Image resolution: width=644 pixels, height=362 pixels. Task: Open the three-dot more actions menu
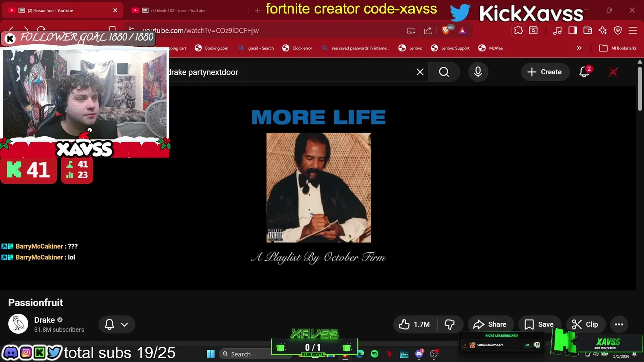pos(619,324)
